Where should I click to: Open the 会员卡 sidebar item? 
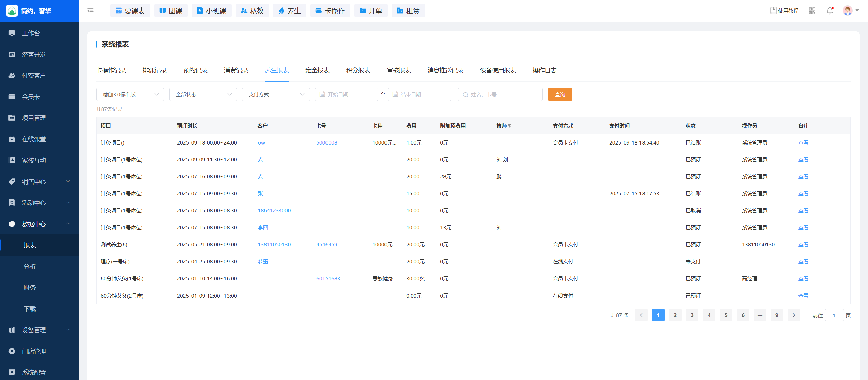coord(31,97)
